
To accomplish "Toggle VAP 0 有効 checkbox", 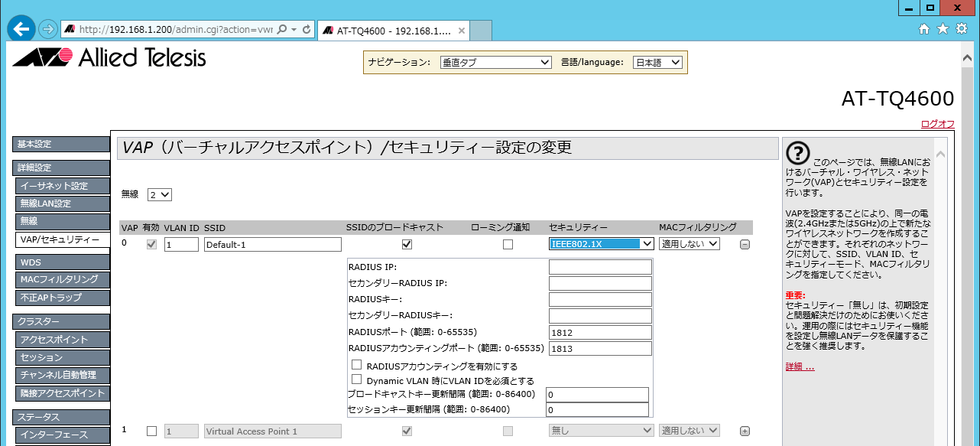I will 151,244.
